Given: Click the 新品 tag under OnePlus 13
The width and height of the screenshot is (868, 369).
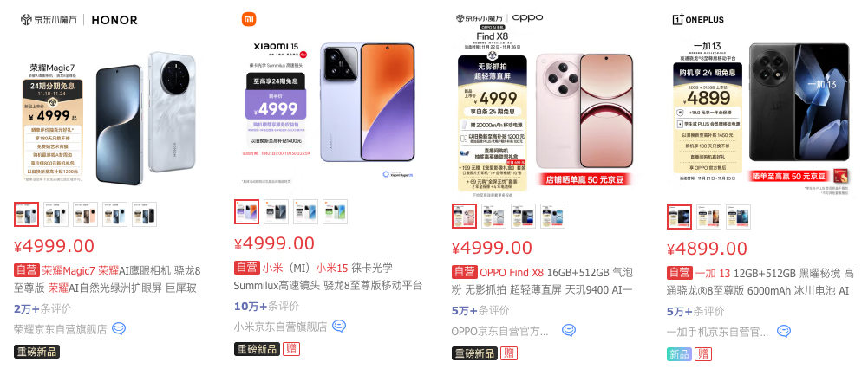Looking at the screenshot, I should [679, 354].
